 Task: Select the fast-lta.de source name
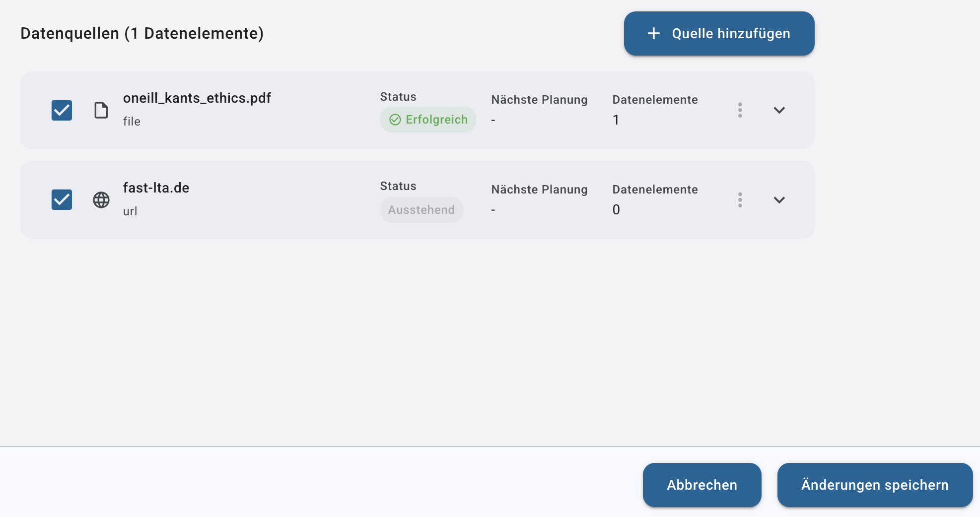tap(156, 188)
